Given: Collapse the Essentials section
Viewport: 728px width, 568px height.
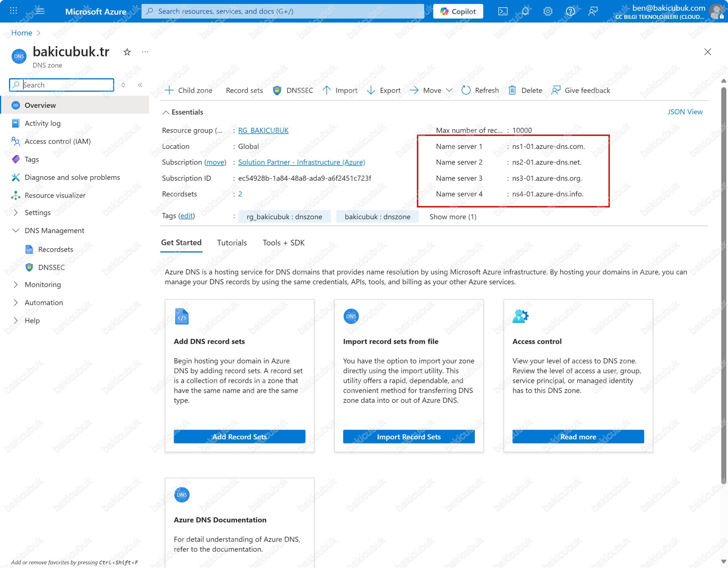Looking at the screenshot, I should [x=166, y=112].
